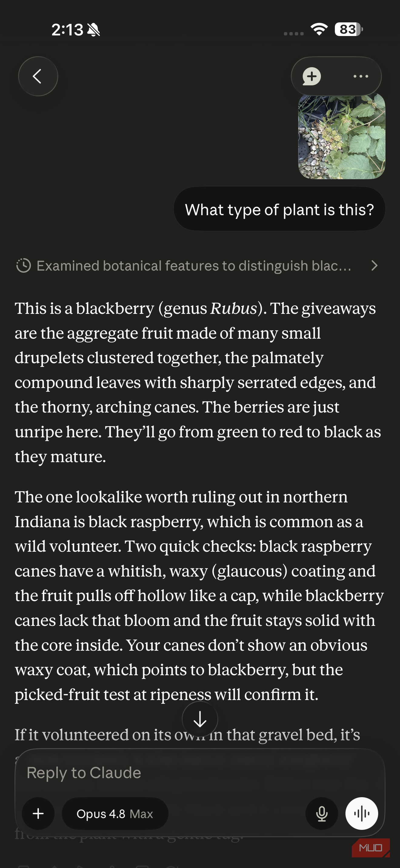Viewport: 400px width, 868px height.
Task: Tap the scroll-to-bottom down arrow
Action: [x=200, y=719]
